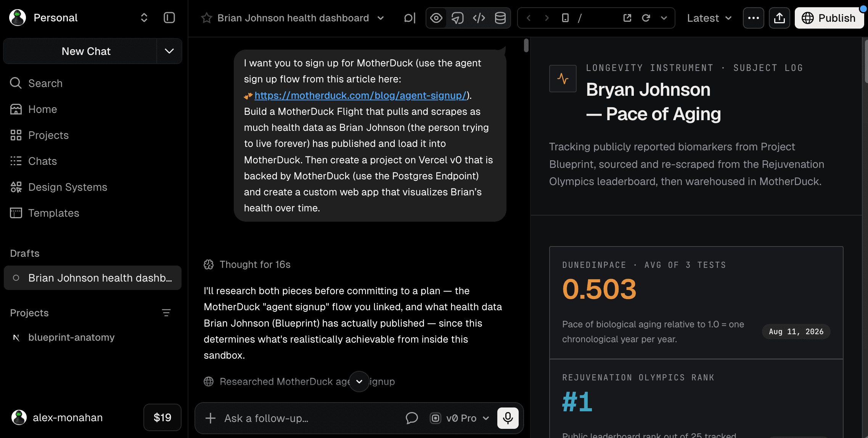Click the Personal workspace avatar

(18, 18)
